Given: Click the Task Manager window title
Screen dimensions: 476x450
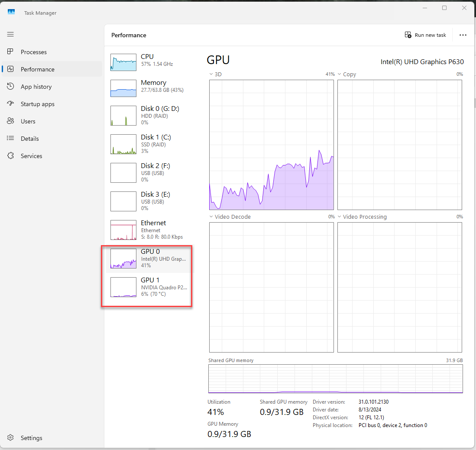Looking at the screenshot, I should click(x=40, y=13).
